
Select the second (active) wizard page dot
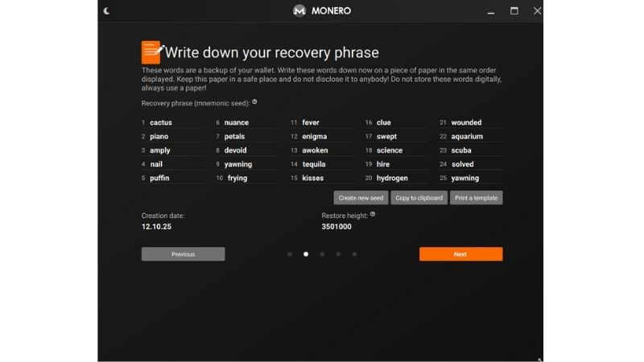tap(306, 254)
